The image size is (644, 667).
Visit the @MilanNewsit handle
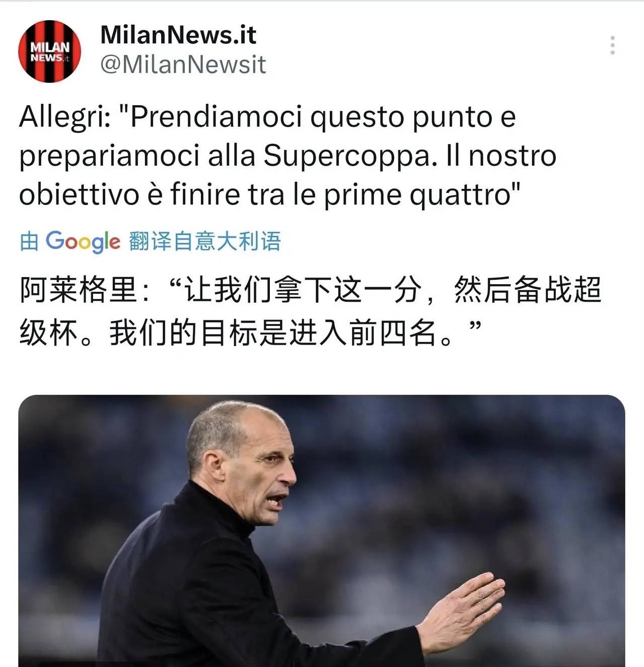click(183, 64)
